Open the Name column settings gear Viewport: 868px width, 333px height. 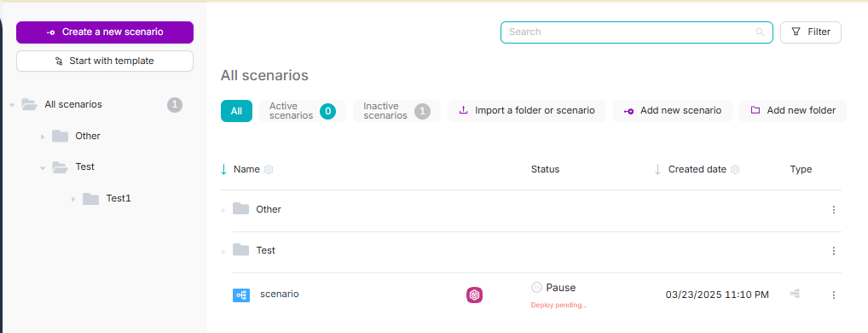[269, 170]
